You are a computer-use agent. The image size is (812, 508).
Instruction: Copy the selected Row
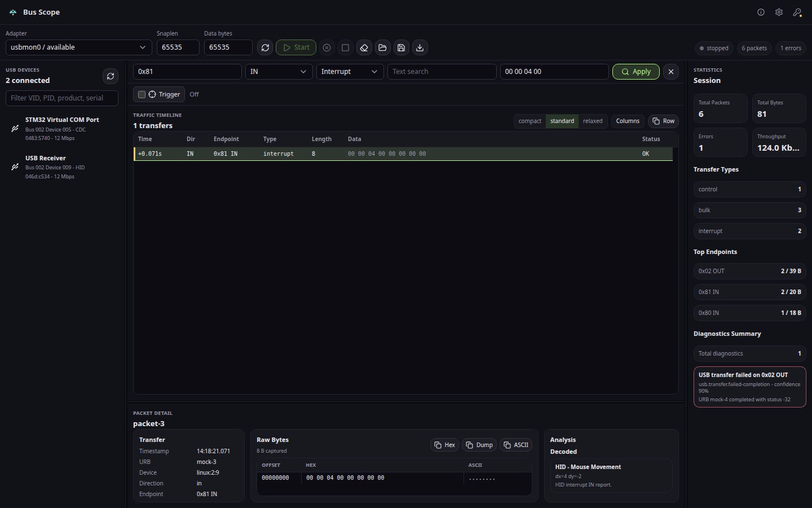tap(663, 121)
